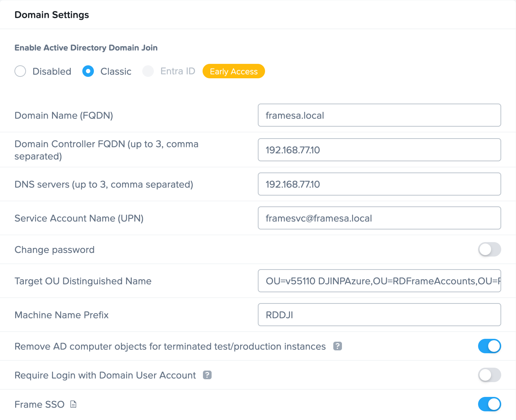516x420 pixels.
Task: Click the Domain Settings header
Action: [52, 15]
